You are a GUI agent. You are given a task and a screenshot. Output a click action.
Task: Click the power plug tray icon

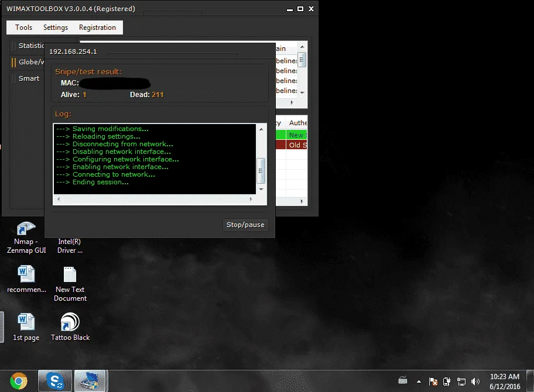[x=447, y=381]
